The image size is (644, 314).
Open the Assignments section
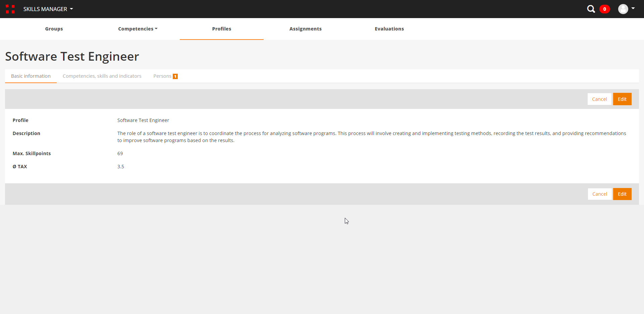305,29
